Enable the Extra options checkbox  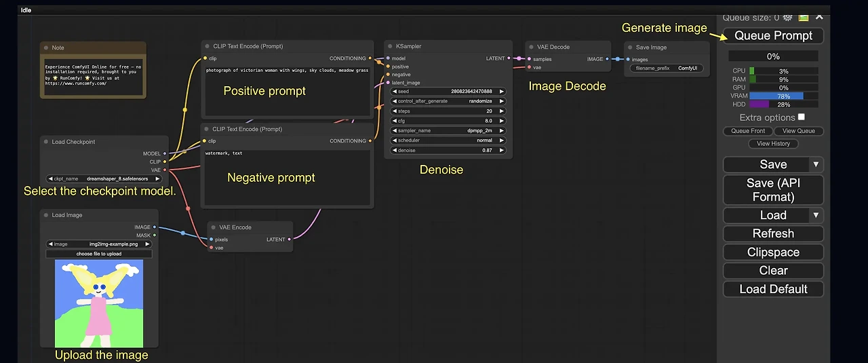pos(801,117)
